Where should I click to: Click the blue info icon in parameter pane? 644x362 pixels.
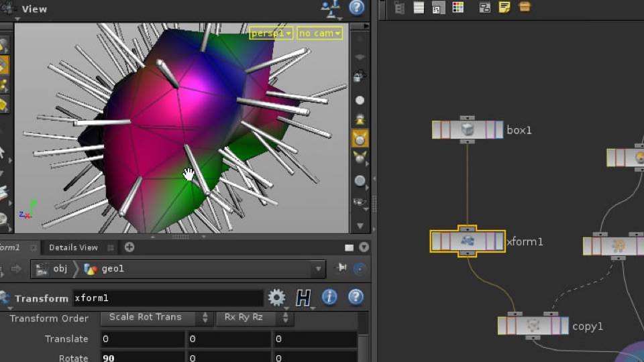329,298
